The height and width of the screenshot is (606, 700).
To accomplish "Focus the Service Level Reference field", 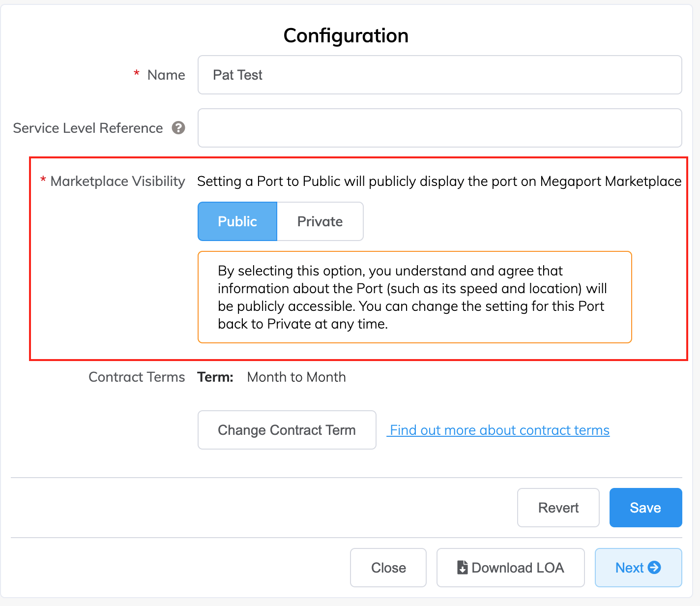I will (x=439, y=128).
